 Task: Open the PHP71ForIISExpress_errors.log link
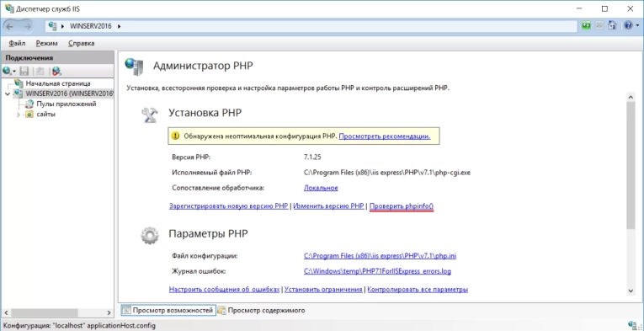[377, 271]
